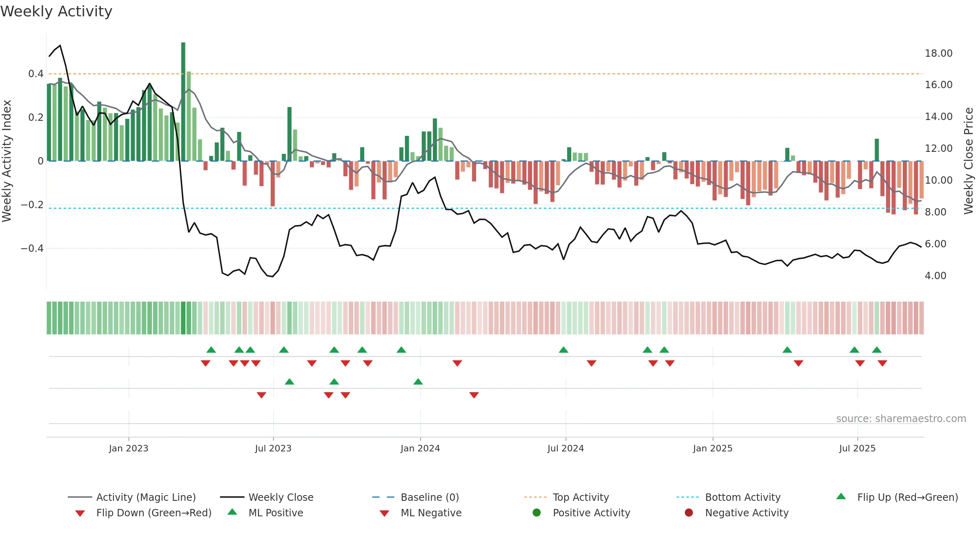Click the Jul 2023 axis label
This screenshot has height=551, width=980.
pos(273,448)
